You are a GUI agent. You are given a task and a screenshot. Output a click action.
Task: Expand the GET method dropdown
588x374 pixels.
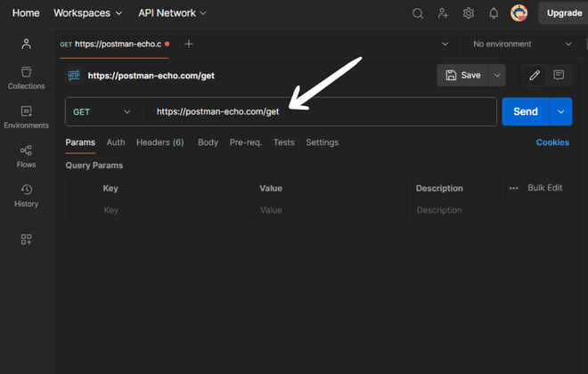[102, 111]
